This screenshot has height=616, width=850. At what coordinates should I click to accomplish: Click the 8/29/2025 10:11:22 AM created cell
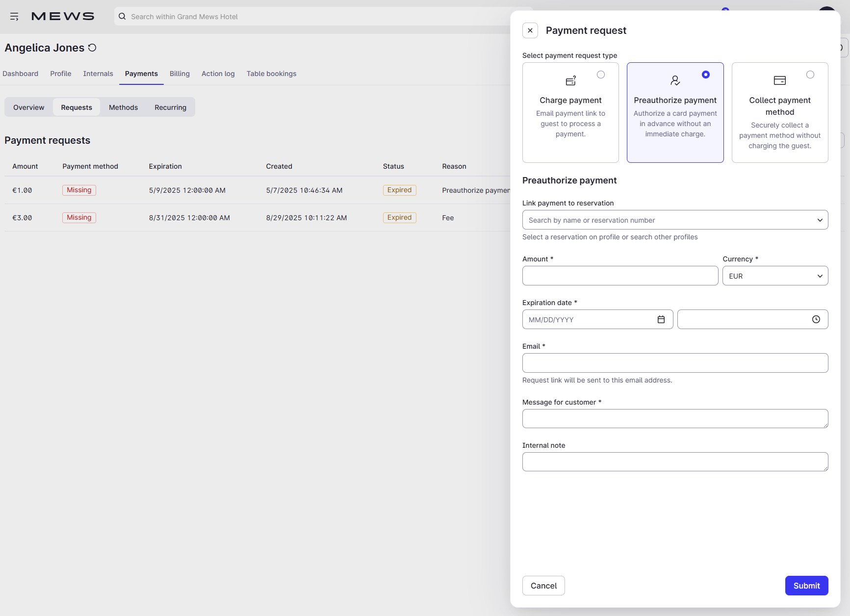pos(307,218)
